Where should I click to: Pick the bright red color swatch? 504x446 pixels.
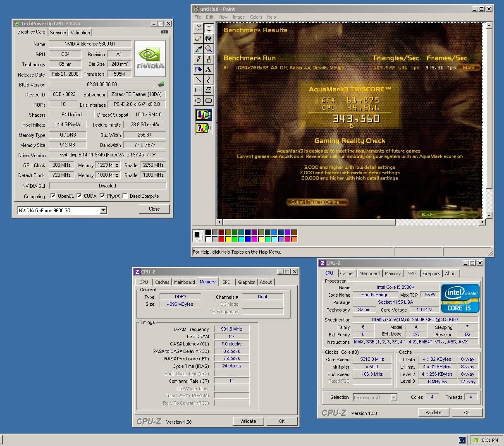[221, 239]
